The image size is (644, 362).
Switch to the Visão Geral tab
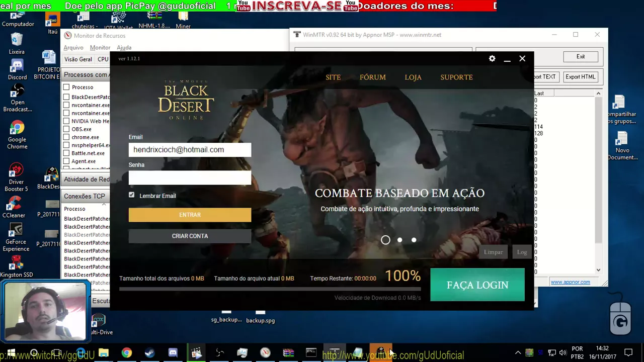pyautogui.click(x=78, y=59)
